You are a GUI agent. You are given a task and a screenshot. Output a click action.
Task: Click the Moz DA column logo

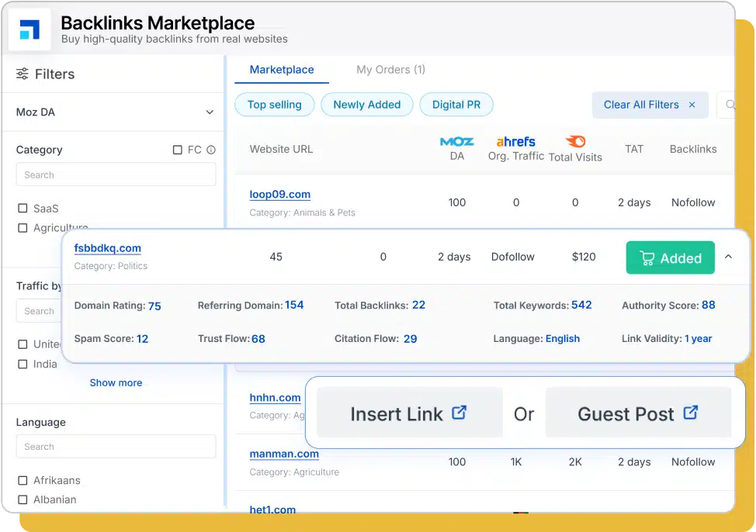pos(456,141)
